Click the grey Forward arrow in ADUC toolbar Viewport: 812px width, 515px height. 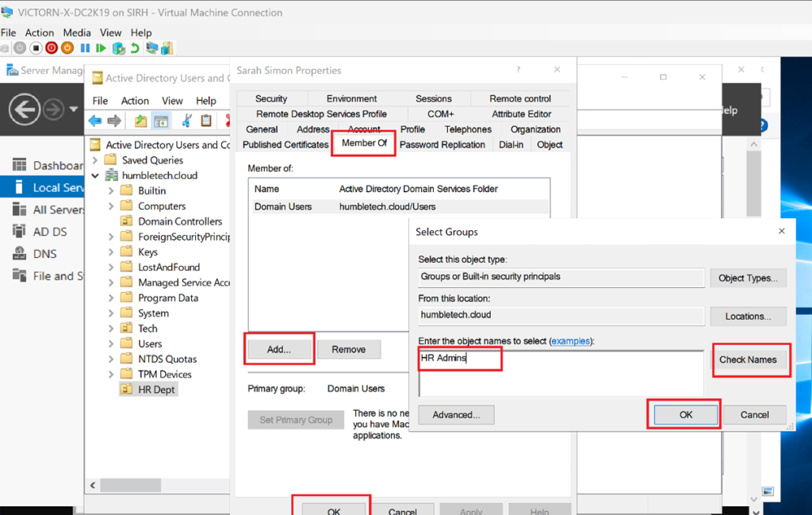(114, 121)
